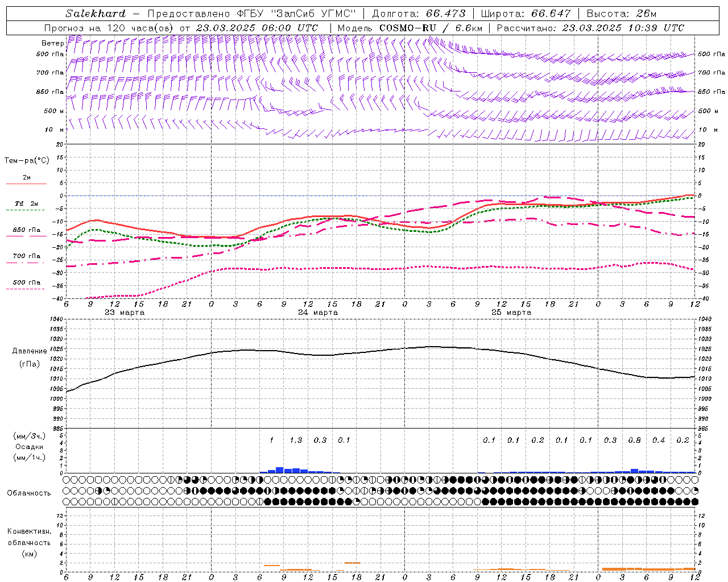Click the (мм/1ч.) precipitation unit label

coord(29,457)
